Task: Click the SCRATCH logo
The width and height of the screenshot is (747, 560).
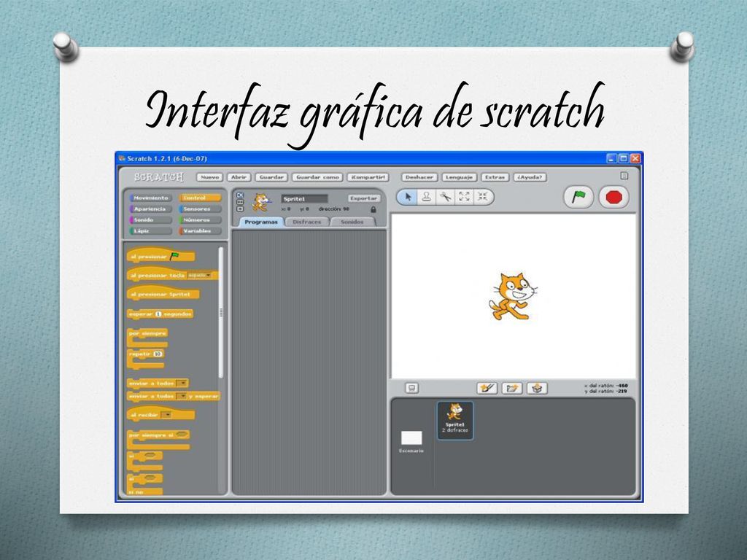Action: point(158,177)
